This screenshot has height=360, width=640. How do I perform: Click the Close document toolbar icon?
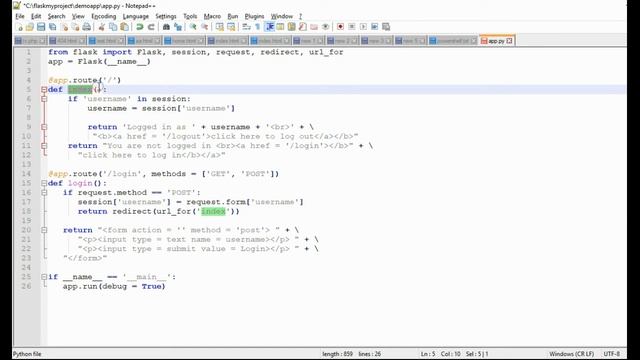pos(64,27)
